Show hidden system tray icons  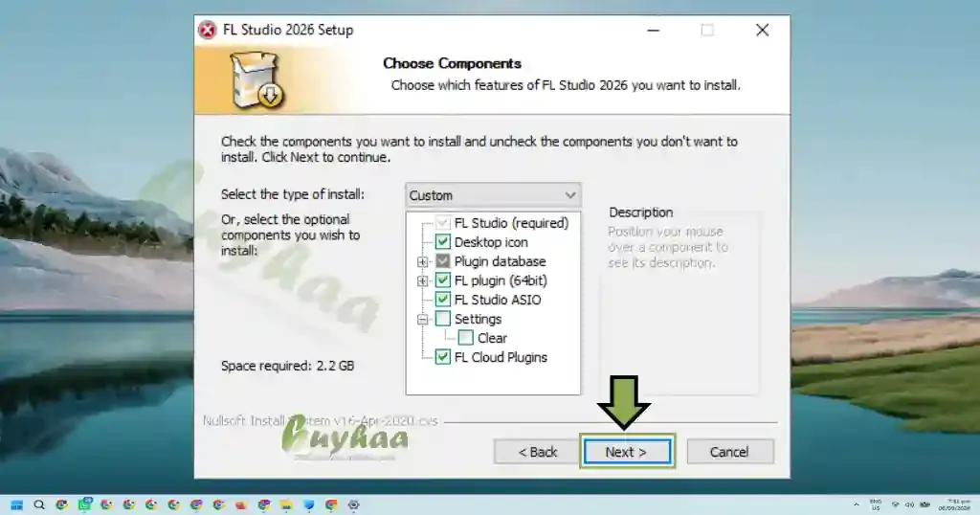[857, 504]
